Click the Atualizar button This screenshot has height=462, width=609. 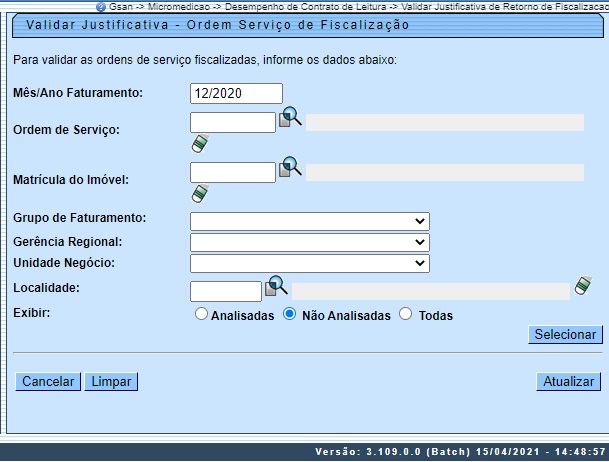point(569,381)
